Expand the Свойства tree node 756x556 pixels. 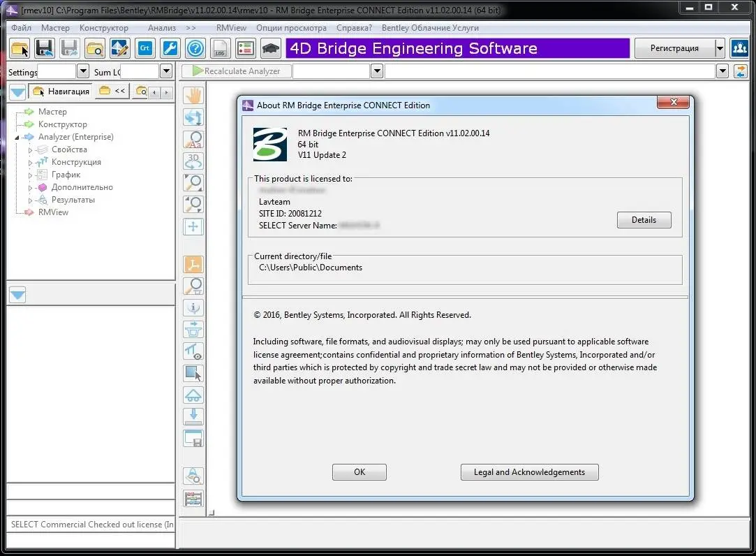point(30,150)
